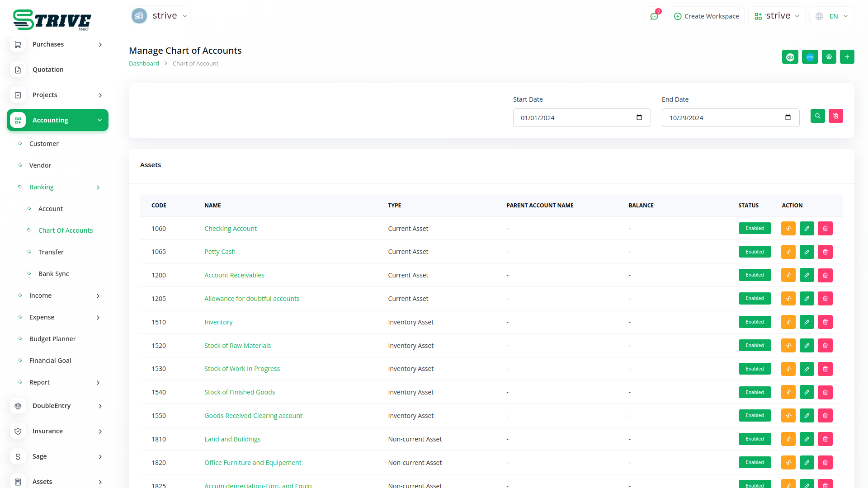The width and height of the screenshot is (868, 488).
Task: Open the EN language dropdown
Action: click(832, 16)
